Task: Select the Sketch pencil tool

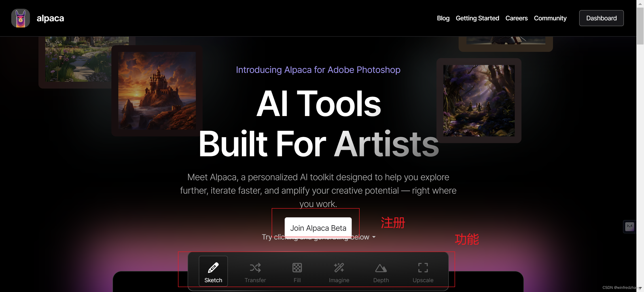Action: [213, 271]
